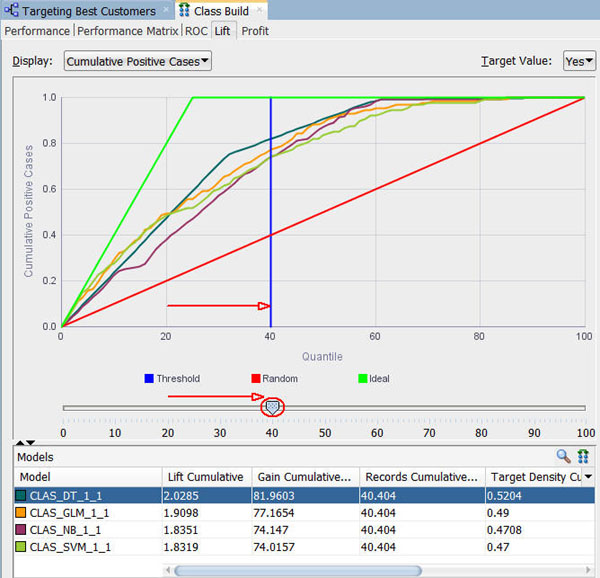Click the Ideal legend entry
The image size is (600, 578).
pyautogui.click(x=374, y=378)
